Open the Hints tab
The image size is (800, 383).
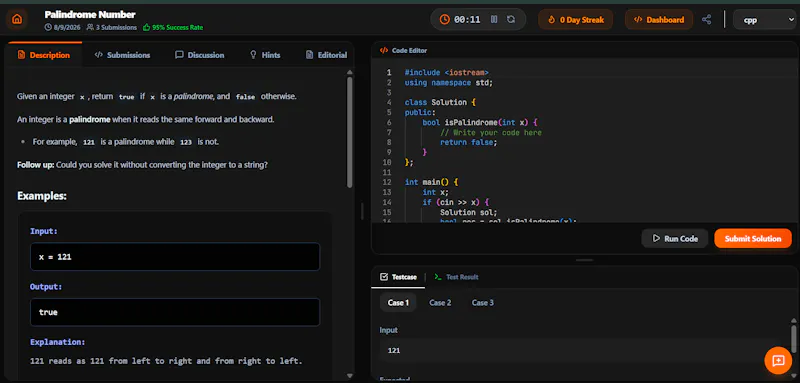(265, 55)
